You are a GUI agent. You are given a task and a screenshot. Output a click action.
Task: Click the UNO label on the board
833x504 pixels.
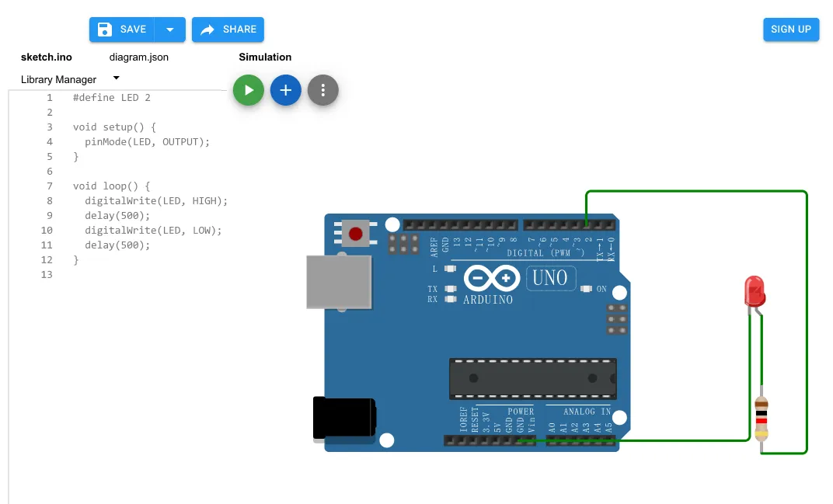[550, 278]
